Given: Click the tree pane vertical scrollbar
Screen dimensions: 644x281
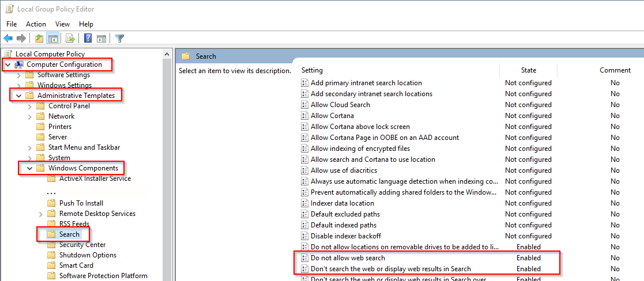Looking at the screenshot, I should (167, 170).
